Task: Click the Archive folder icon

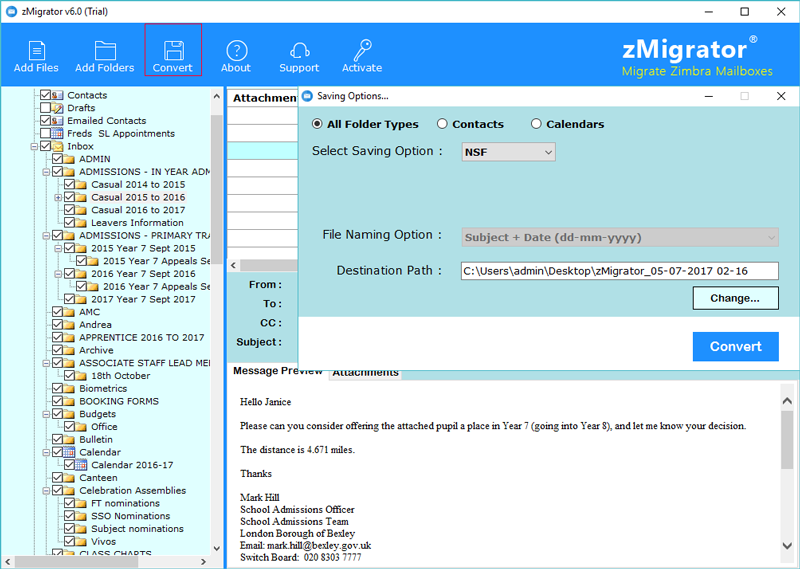Action: point(69,350)
